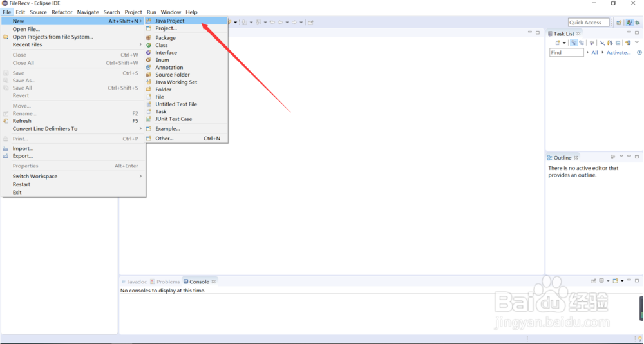Open the New Task dropdown arrow
The width and height of the screenshot is (644, 344).
(564, 43)
